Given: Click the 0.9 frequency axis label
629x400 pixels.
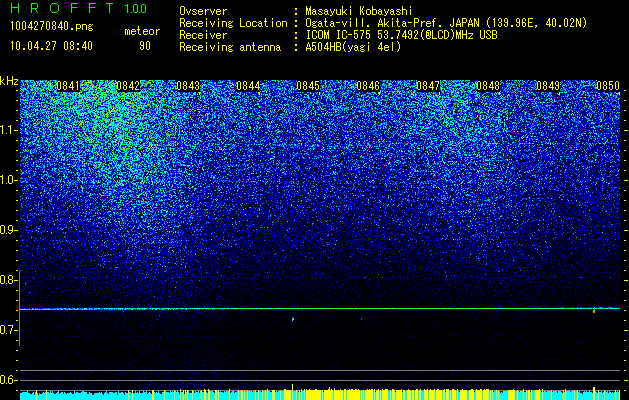Looking at the screenshot, I should point(8,230).
